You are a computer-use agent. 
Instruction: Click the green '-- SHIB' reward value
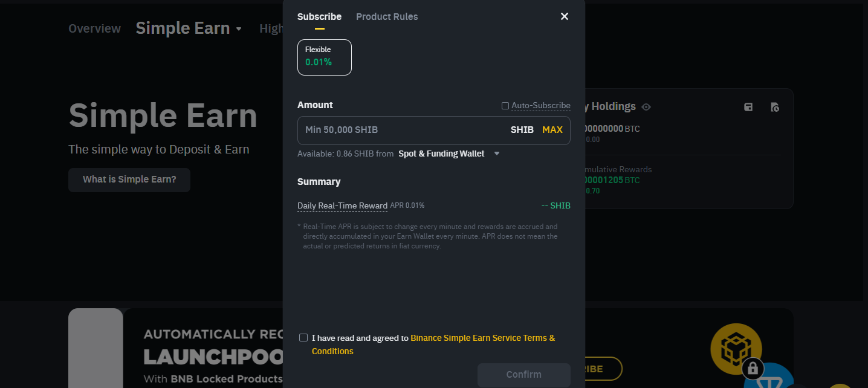click(556, 205)
